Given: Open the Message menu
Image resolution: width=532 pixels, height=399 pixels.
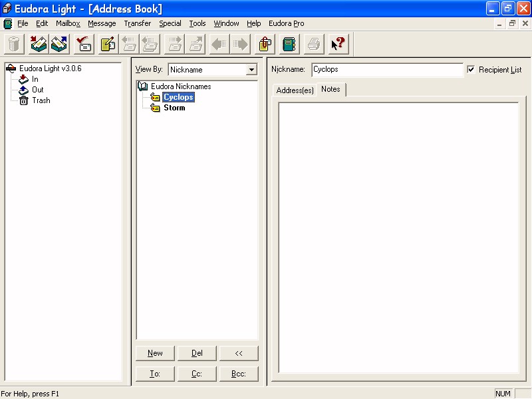Looking at the screenshot, I should pyautogui.click(x=102, y=23).
